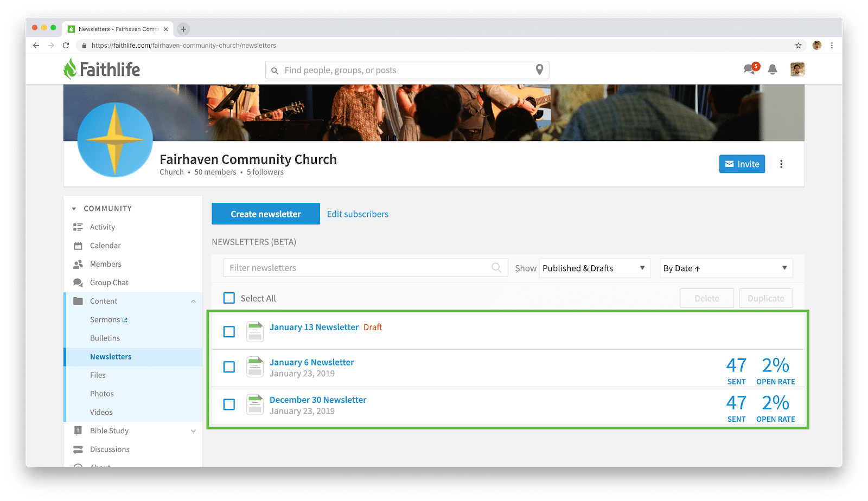Click the magnifier in Filter newsletters field
The width and height of the screenshot is (868, 501).
[496, 267]
